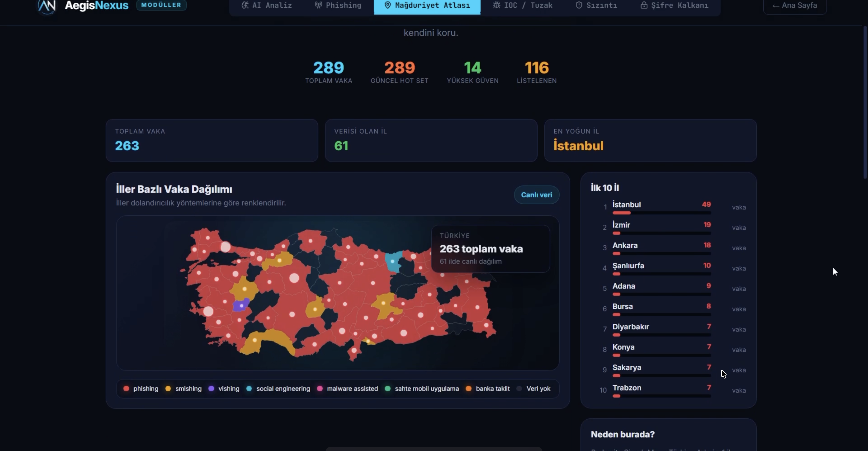Click the banka taklit orange swatch
868x451 pixels.
tap(468, 388)
